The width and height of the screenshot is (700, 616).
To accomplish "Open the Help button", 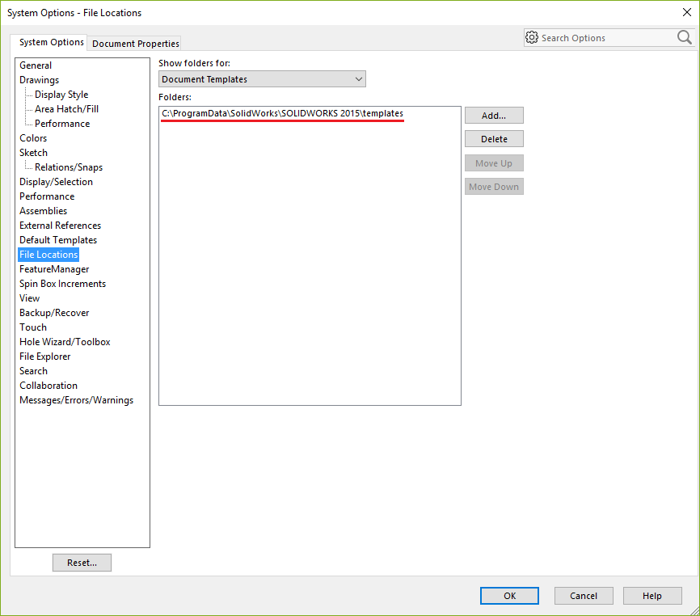I will click(652, 596).
